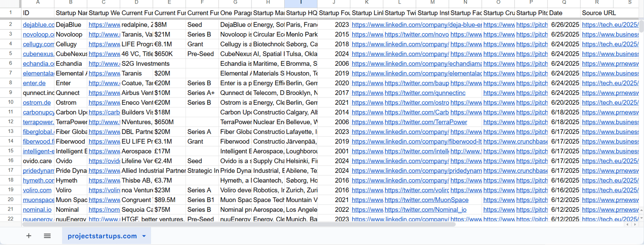Screen dimensions: 644x245
Task: Click the Date header cell
Action: point(564,13)
